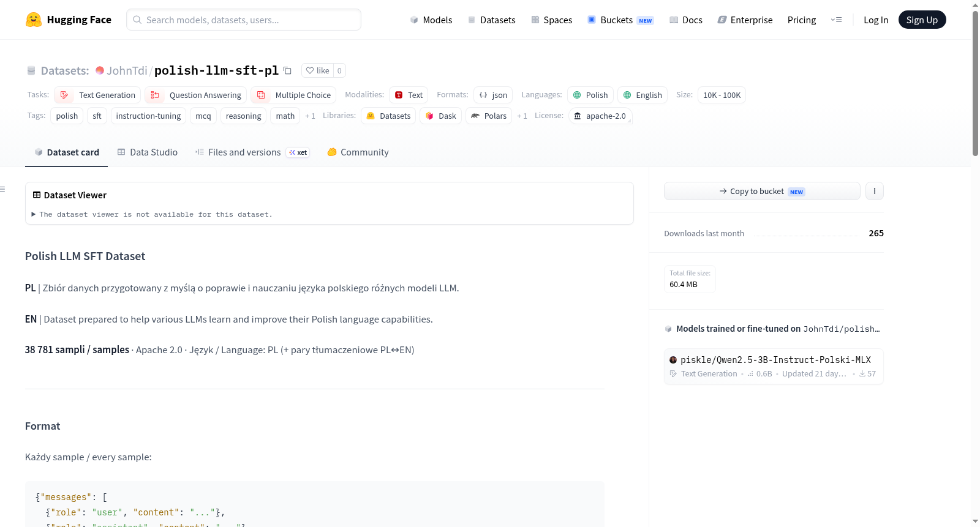
Task: Filter by the 10K - 100K size tag
Action: [x=722, y=95]
